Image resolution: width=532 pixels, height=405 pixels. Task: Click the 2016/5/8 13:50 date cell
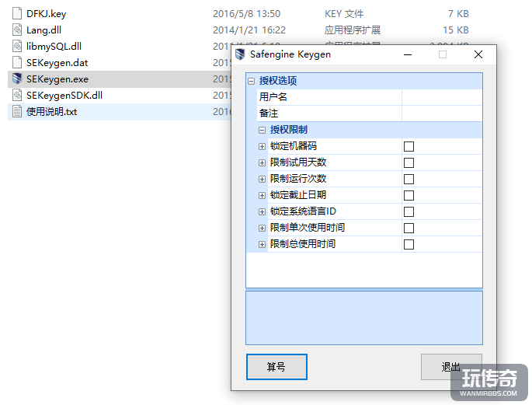(246, 13)
